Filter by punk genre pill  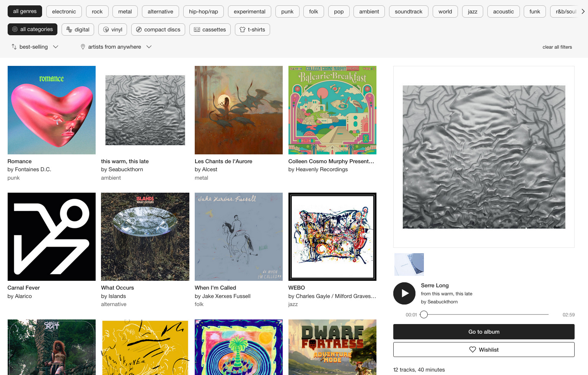point(287,11)
